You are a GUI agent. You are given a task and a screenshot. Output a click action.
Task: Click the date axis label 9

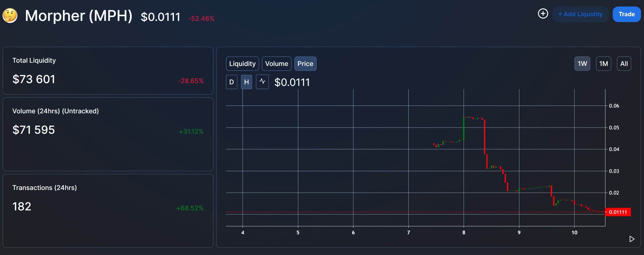coord(519,233)
